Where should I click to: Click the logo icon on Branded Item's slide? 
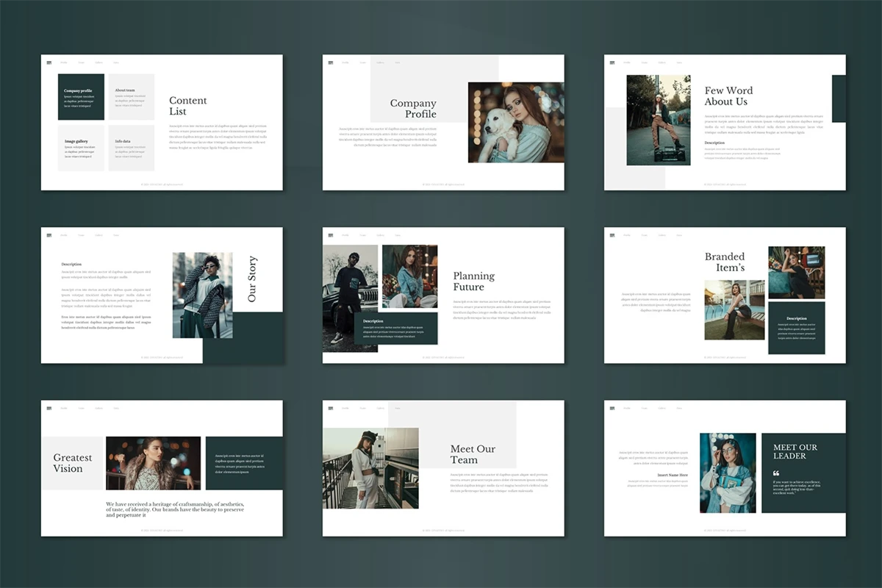pyautogui.click(x=612, y=235)
